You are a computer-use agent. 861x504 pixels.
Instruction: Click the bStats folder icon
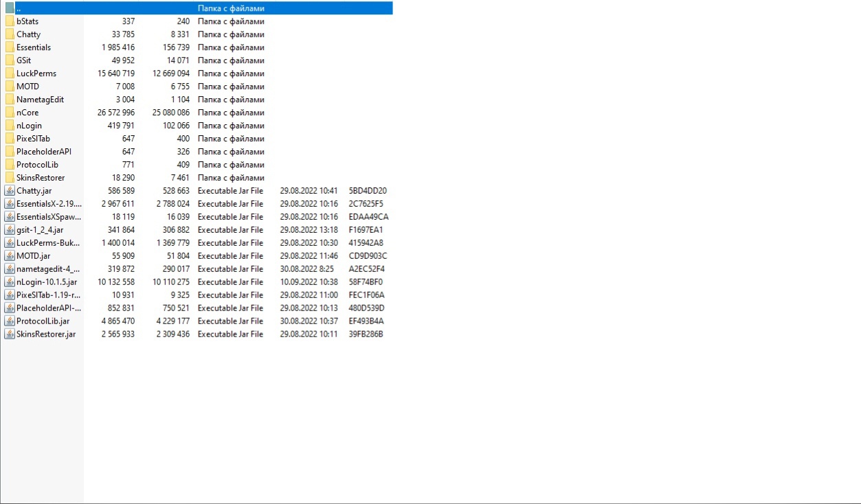tap(10, 21)
